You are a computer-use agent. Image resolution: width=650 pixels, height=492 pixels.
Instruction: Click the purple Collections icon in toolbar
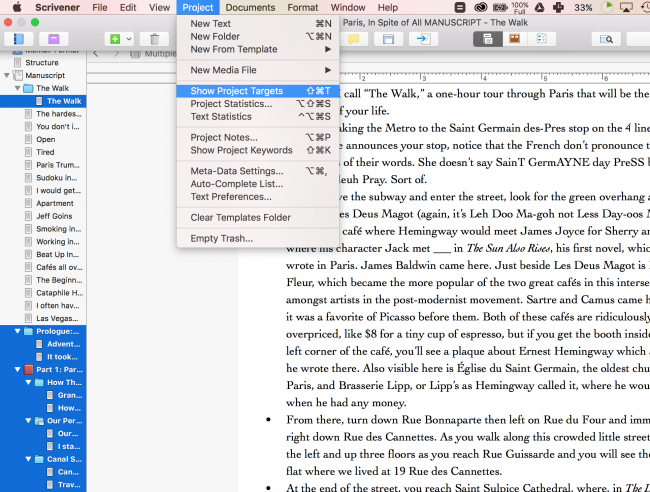point(52,39)
